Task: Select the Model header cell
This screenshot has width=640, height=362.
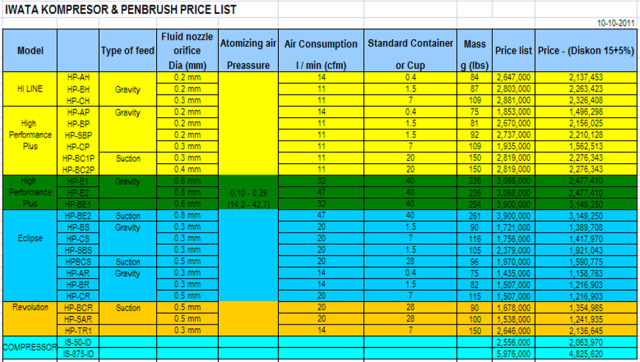Action: pos(30,51)
